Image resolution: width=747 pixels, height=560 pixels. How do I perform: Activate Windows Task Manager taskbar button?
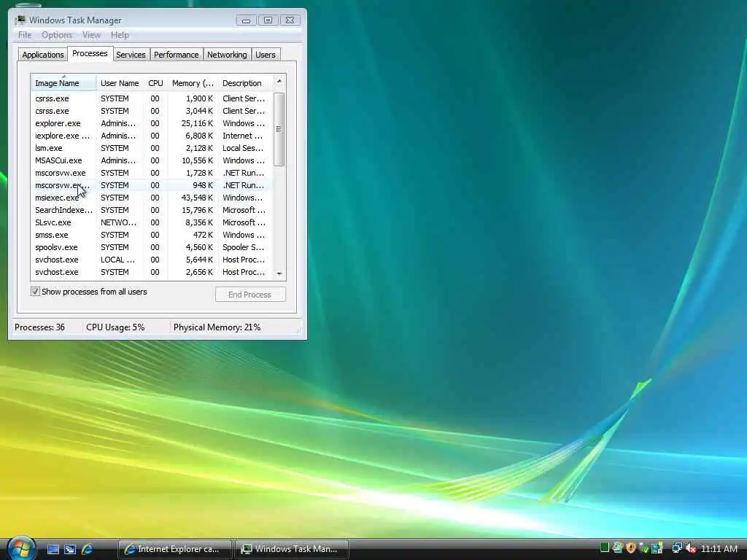click(x=291, y=549)
